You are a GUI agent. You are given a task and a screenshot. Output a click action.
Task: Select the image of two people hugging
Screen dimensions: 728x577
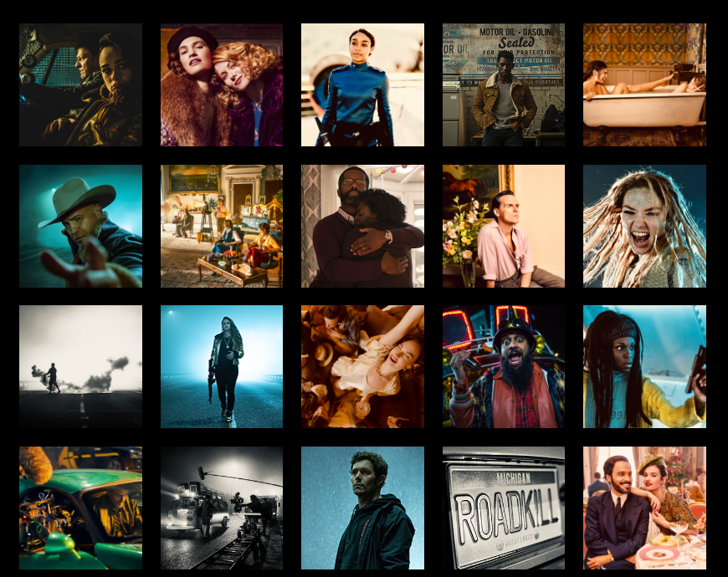(362, 226)
